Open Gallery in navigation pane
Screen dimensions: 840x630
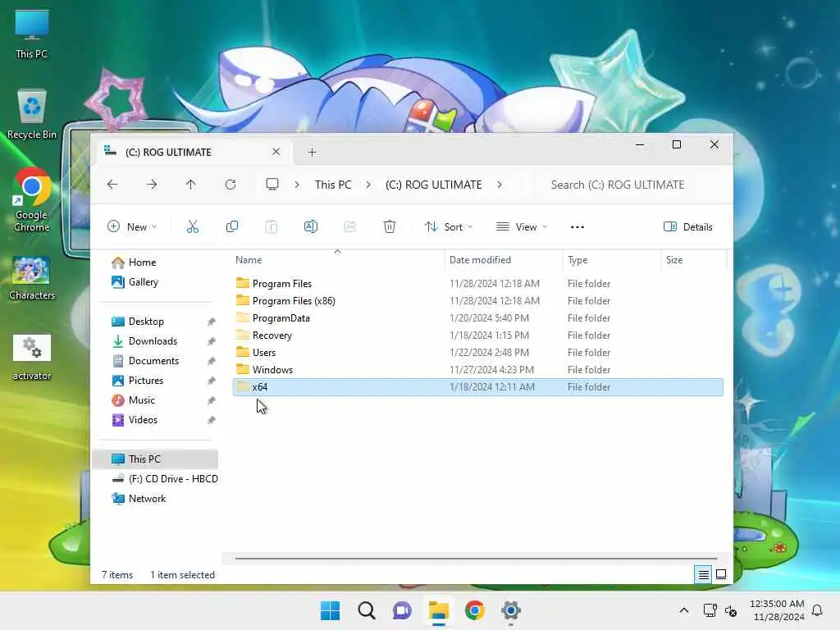coord(135,282)
